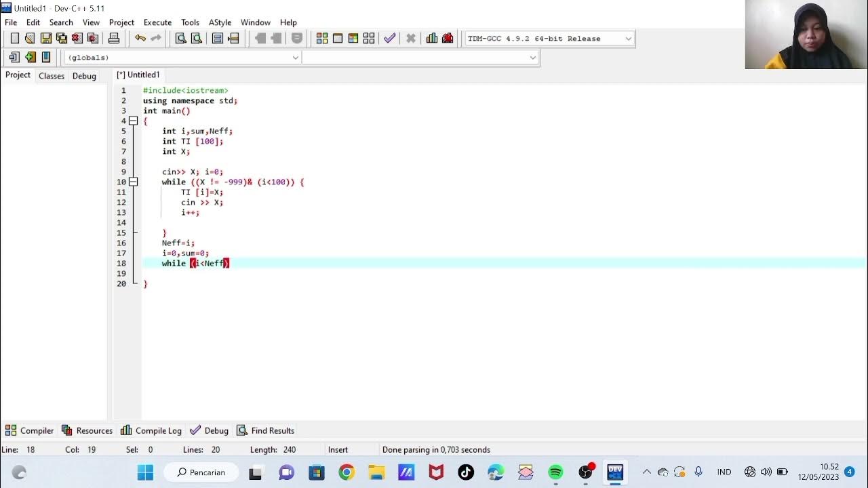Open the Compiler bottom panel tab
Viewport: 868px width, 488px height.
click(29, 430)
